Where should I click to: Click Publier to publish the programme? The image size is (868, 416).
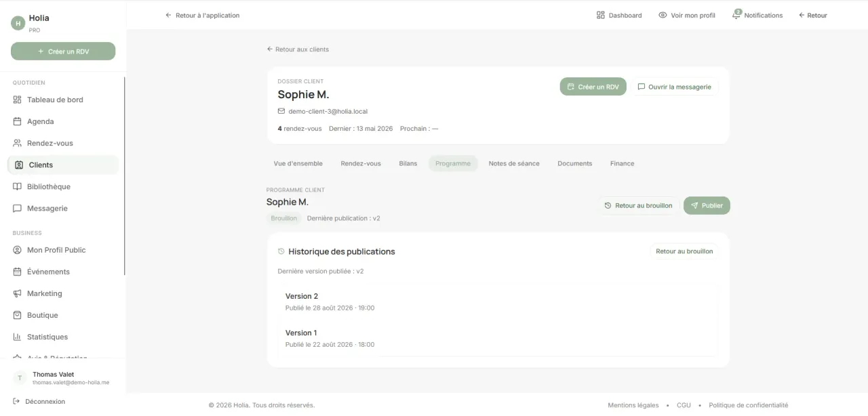point(707,205)
